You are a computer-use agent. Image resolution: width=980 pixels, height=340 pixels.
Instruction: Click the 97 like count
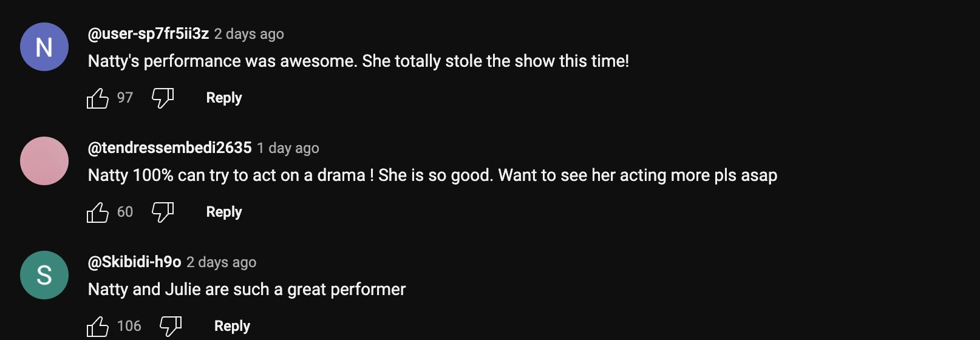(x=125, y=98)
